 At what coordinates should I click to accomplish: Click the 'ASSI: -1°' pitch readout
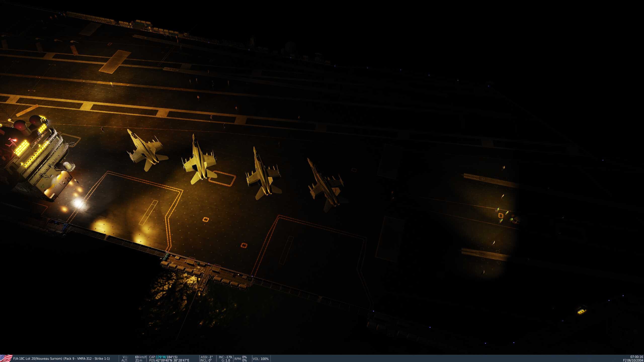tap(207, 357)
